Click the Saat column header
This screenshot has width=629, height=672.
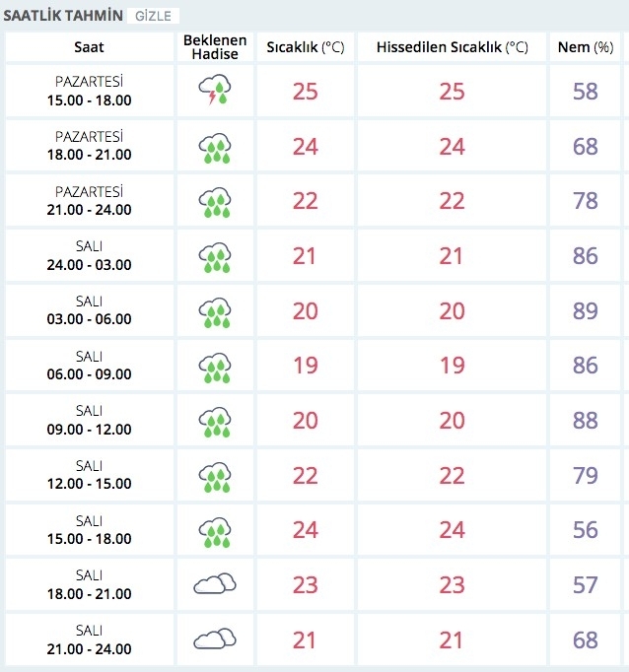[x=89, y=47]
